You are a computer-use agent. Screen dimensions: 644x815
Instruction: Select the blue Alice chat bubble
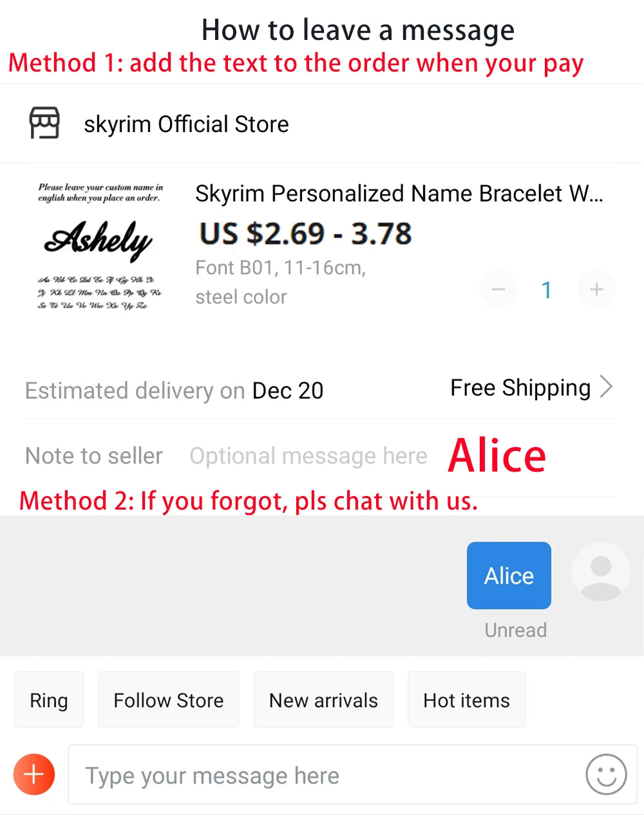pos(509,575)
